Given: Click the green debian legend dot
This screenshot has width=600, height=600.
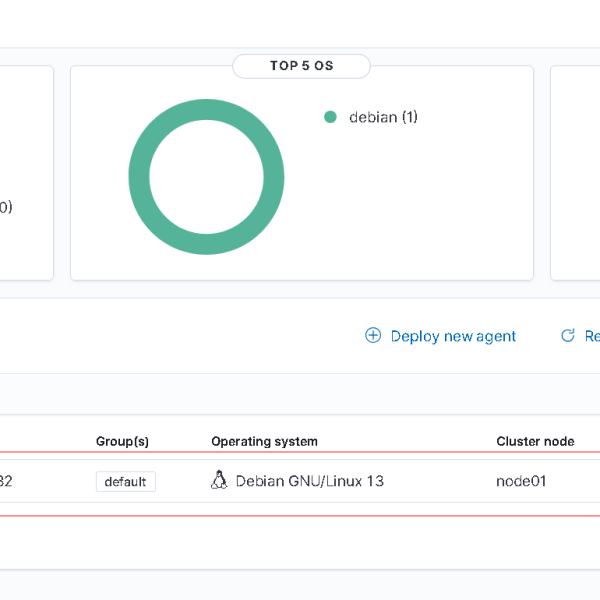Looking at the screenshot, I should point(330,117).
